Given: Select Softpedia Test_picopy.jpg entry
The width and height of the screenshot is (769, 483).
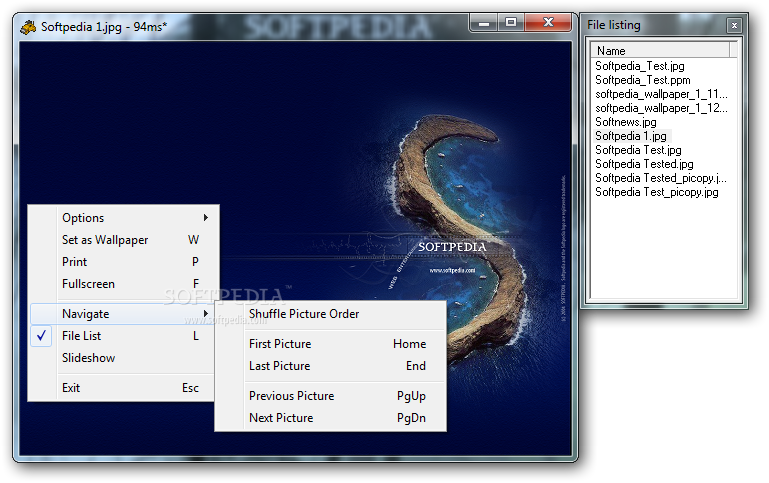Looking at the screenshot, I should (657, 192).
